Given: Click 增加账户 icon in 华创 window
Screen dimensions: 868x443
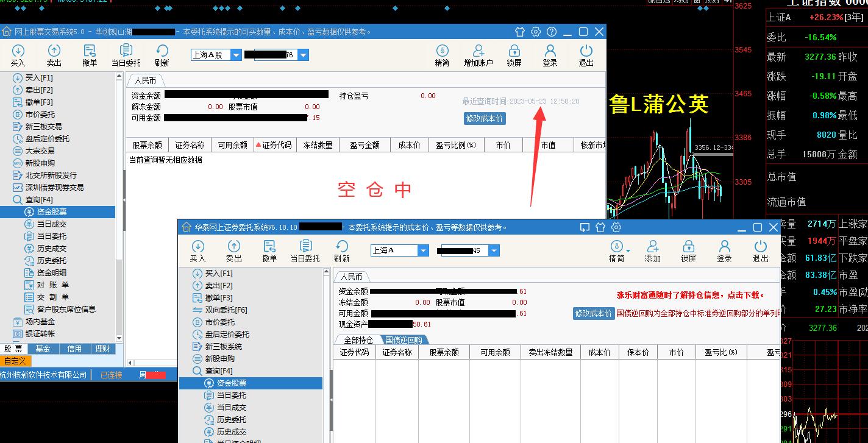Looking at the screenshot, I should 478,55.
